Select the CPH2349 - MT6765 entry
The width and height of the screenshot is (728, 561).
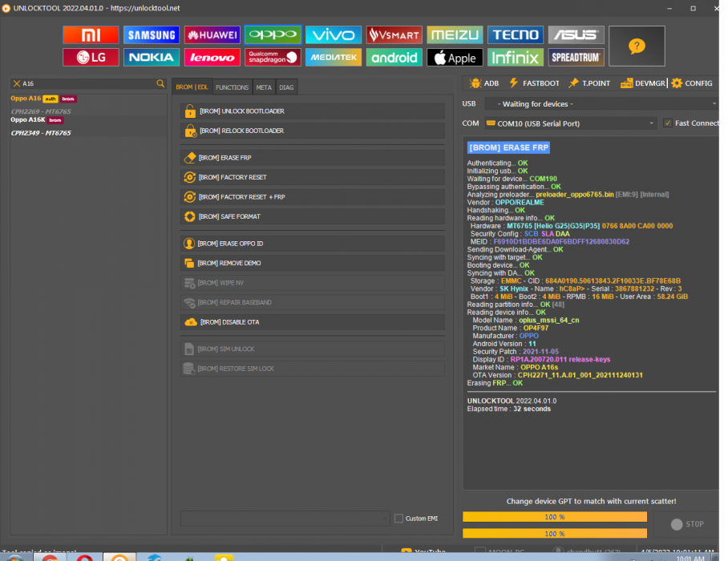41,133
